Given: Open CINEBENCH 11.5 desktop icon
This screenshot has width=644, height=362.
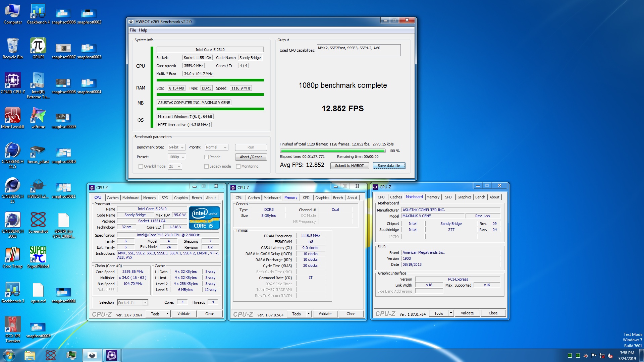Looking at the screenshot, I should coord(13,156).
